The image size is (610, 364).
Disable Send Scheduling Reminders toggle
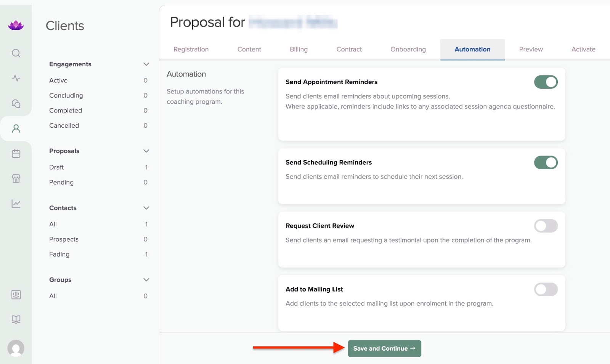[x=546, y=162]
